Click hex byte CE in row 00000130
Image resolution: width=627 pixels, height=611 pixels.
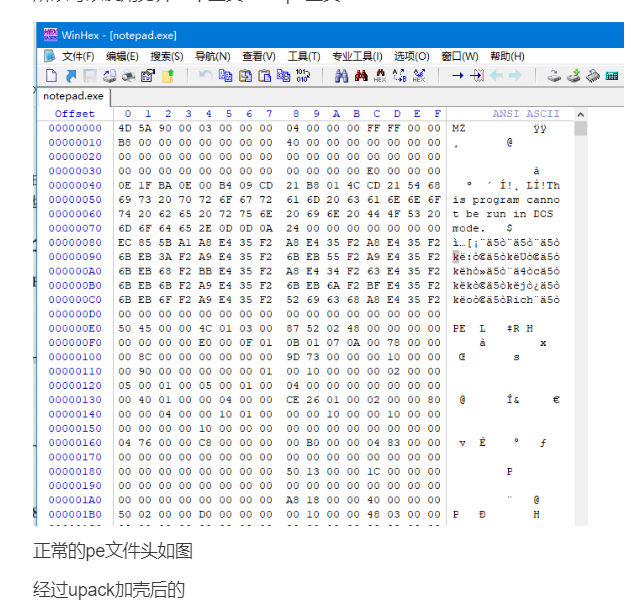pyautogui.click(x=293, y=400)
